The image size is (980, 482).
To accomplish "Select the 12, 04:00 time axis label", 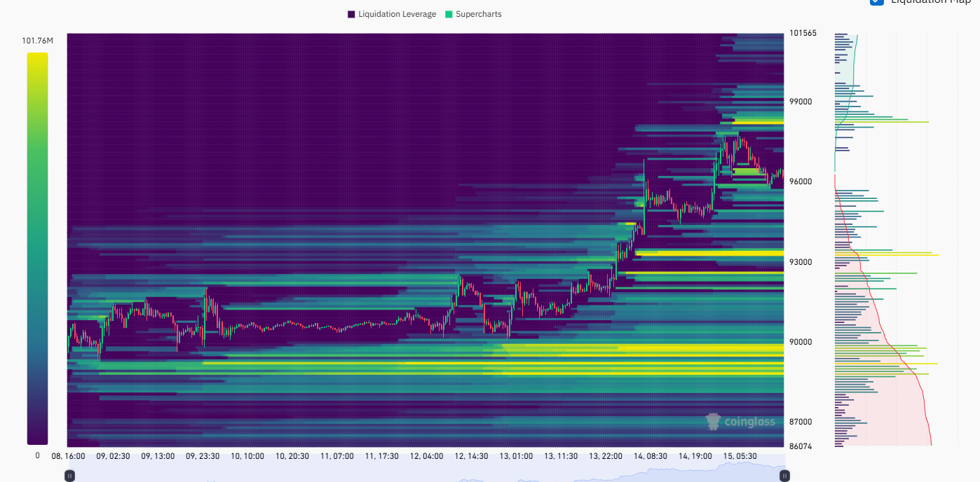I will click(x=427, y=456).
